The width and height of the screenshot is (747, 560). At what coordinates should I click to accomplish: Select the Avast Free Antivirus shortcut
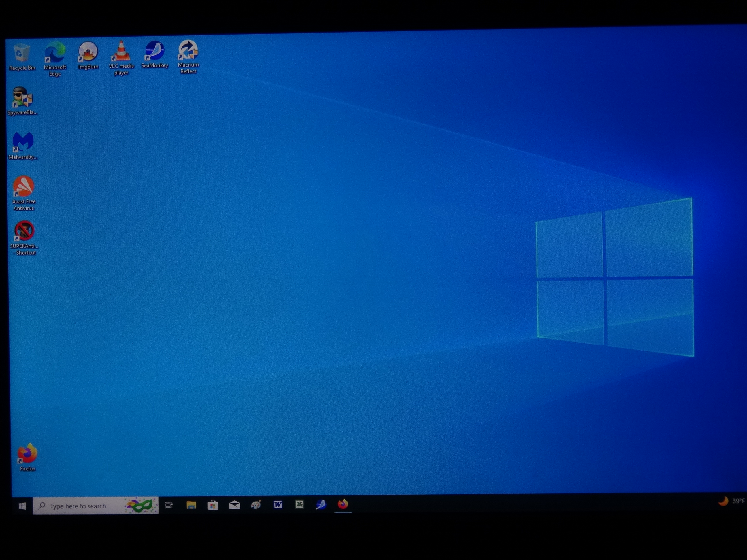pyautogui.click(x=24, y=193)
